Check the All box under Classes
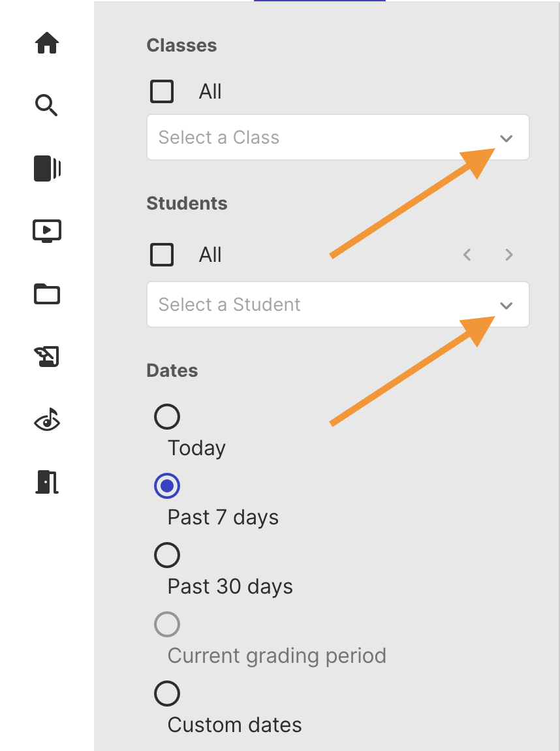 coord(162,91)
